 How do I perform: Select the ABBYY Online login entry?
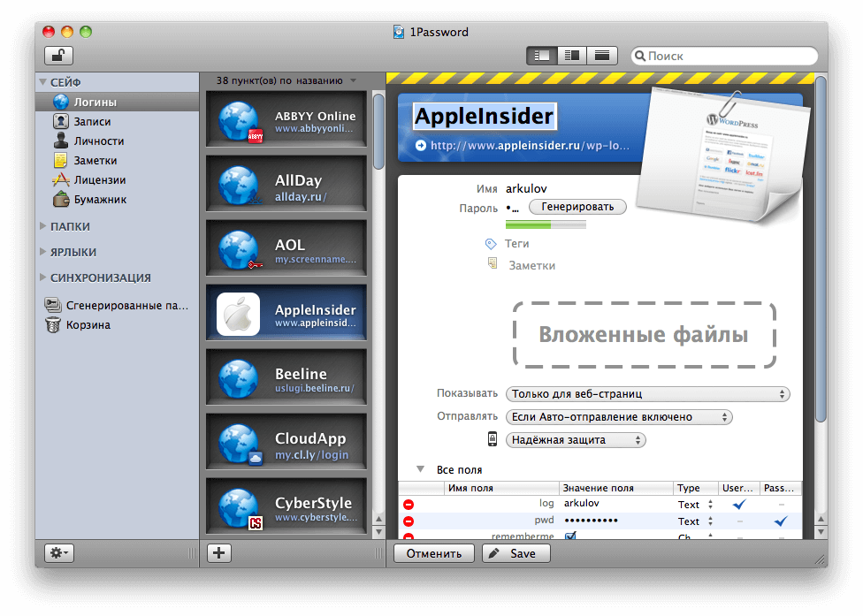286,119
